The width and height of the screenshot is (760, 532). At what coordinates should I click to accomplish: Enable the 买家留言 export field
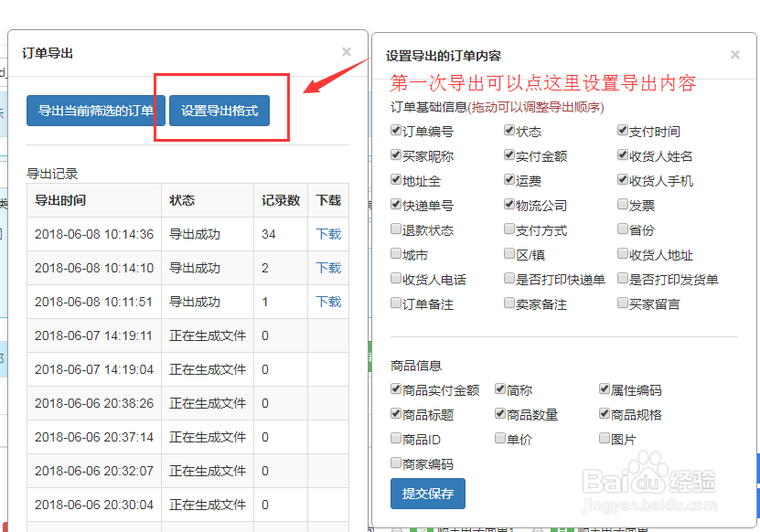pyautogui.click(x=622, y=303)
